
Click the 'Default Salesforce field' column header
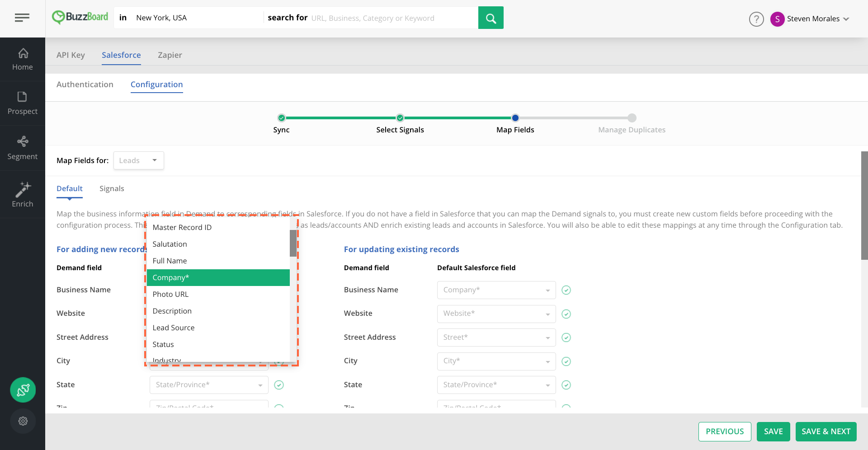click(476, 268)
